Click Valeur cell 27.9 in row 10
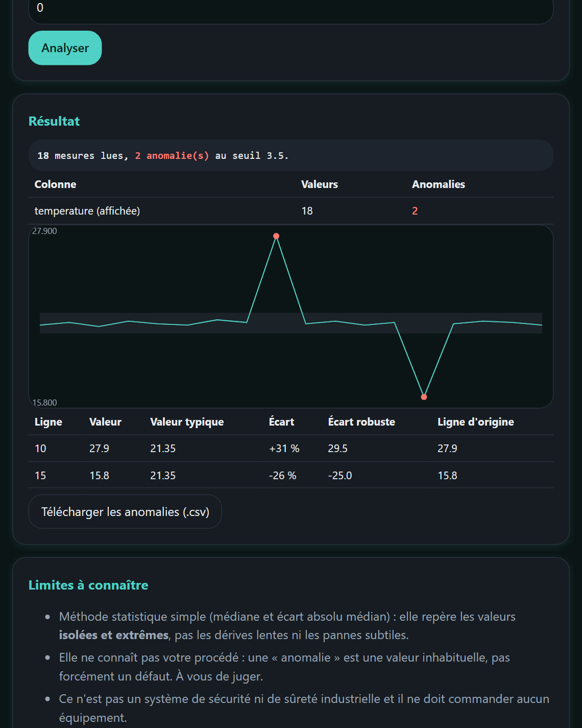582x728 pixels. click(99, 449)
